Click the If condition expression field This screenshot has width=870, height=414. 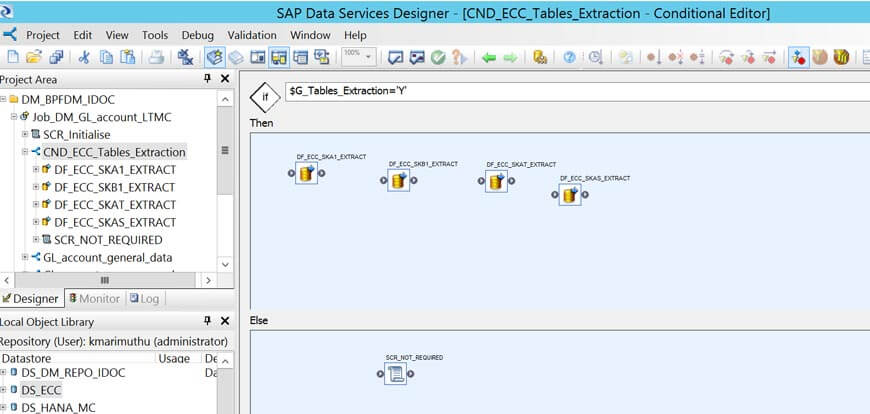click(577, 92)
